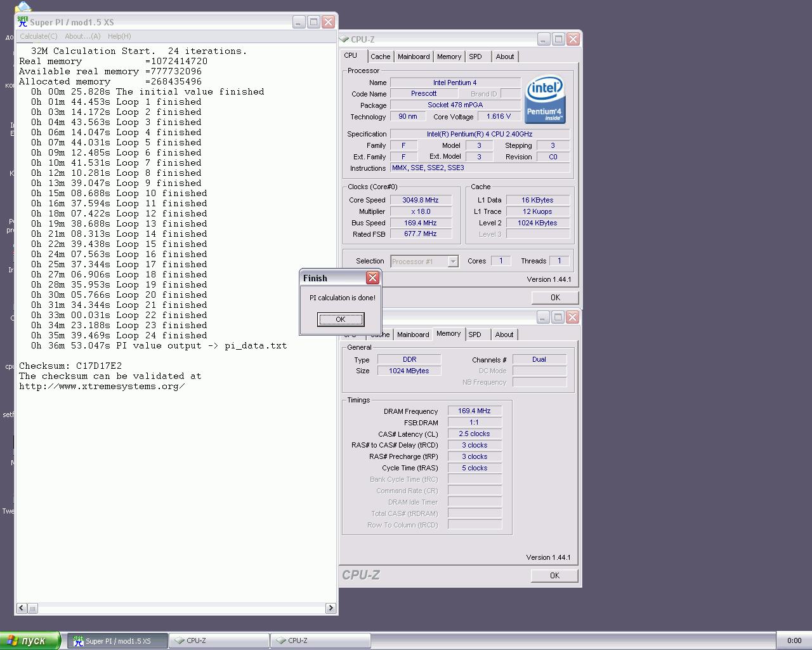Open the About menu in Super PI
The height and width of the screenshot is (650, 812).
tap(82, 36)
